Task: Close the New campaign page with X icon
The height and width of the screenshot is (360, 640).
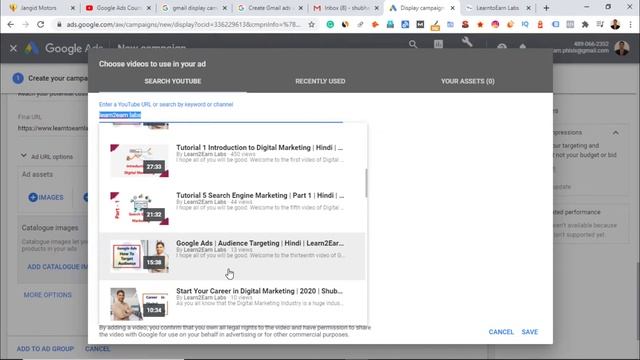Action: [x=13, y=48]
